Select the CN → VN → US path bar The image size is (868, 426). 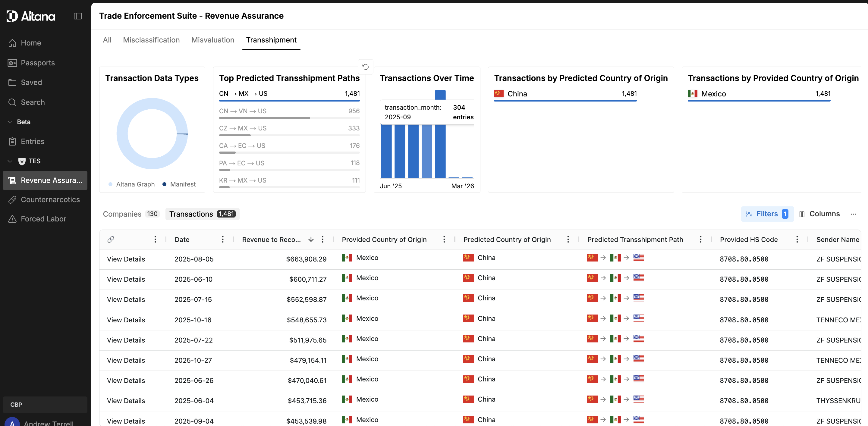289,114
